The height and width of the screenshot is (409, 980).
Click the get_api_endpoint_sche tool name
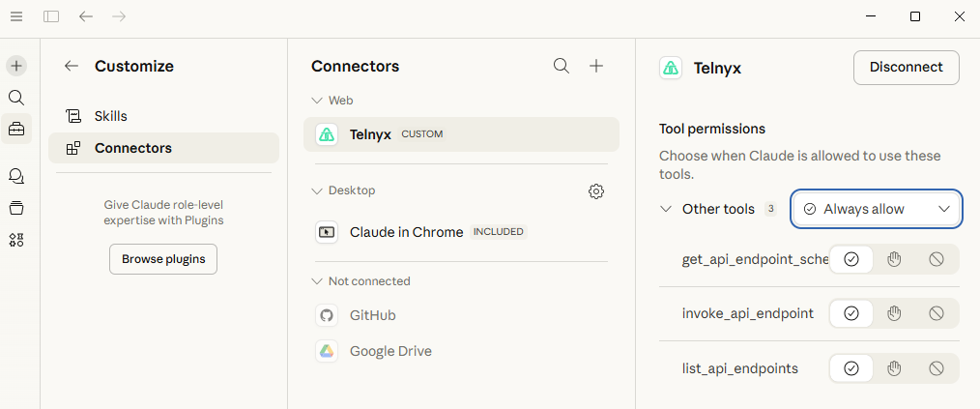pos(756,259)
